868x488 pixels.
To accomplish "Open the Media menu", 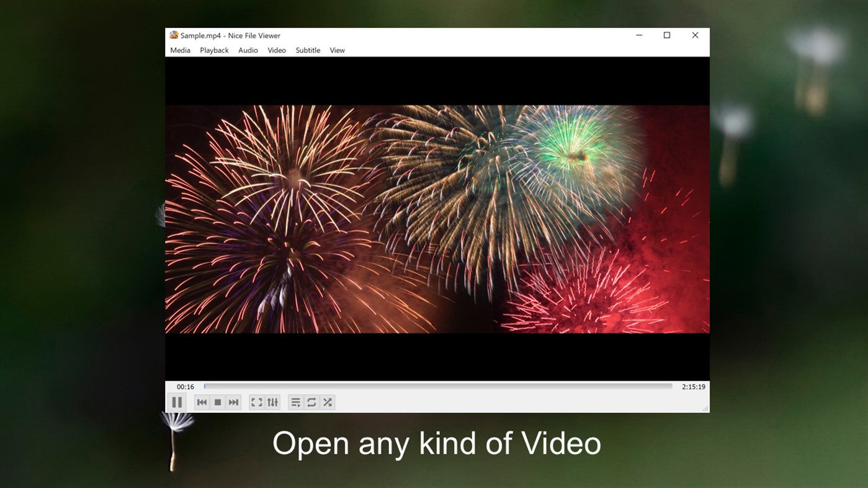I will pyautogui.click(x=180, y=50).
